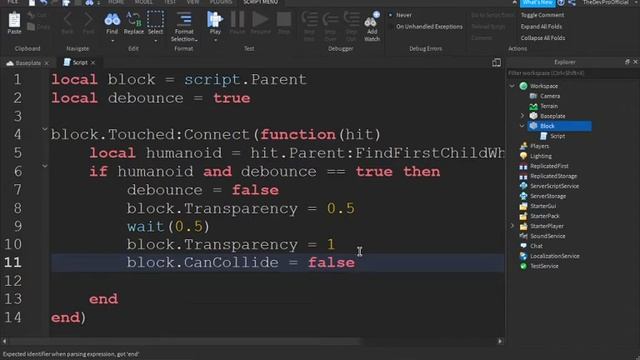Click the new file icon in quick access bar
This screenshot has height=360, width=640.
point(32,2)
